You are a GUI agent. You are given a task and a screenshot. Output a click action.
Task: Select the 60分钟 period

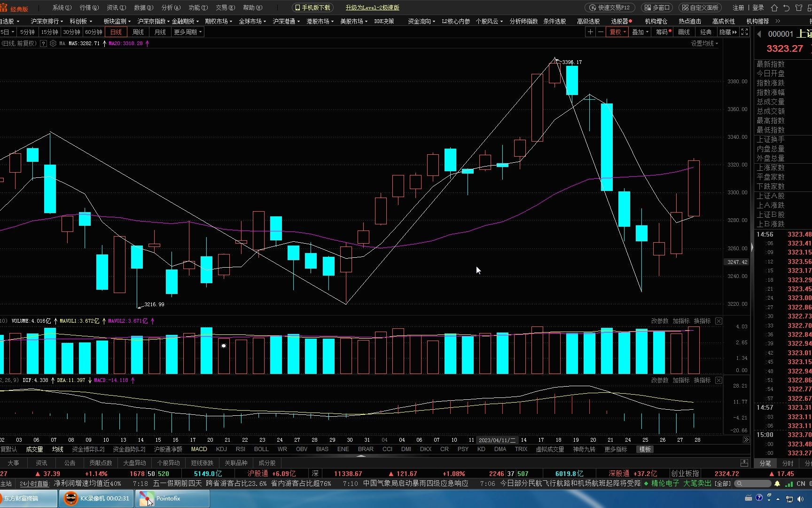[94, 32]
